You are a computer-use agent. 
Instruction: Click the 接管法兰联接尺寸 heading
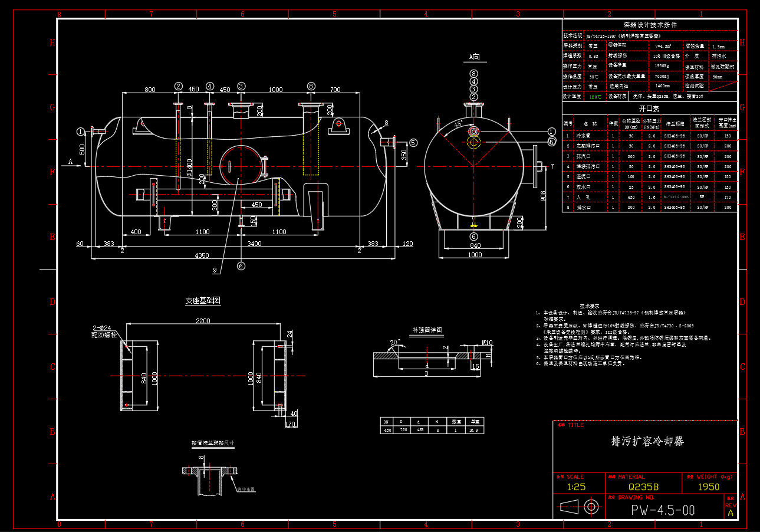tap(213, 442)
